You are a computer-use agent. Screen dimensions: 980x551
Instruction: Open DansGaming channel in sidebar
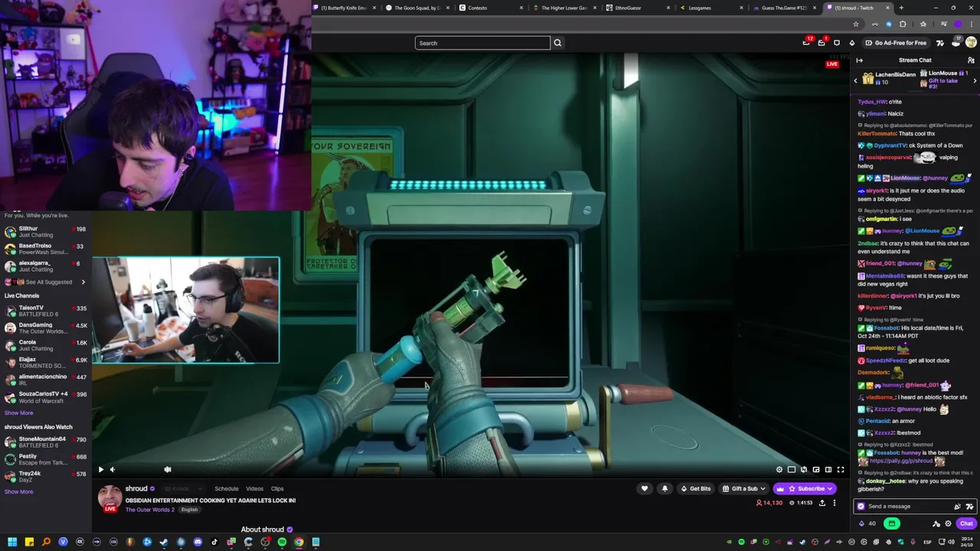pos(46,328)
